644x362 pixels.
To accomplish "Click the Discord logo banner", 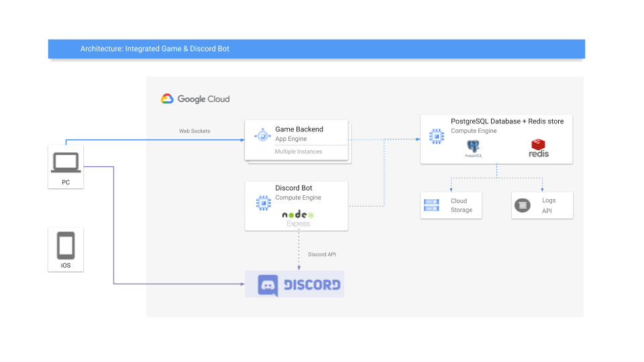I will click(294, 284).
